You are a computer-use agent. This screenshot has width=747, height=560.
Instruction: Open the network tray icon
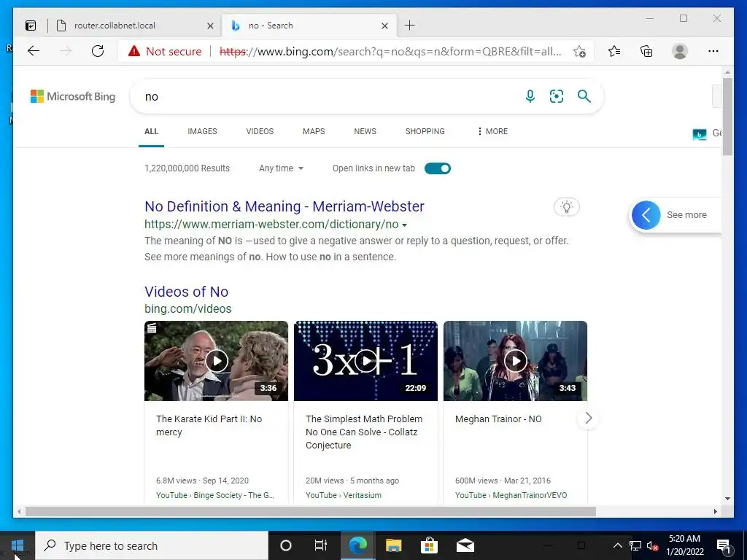pyautogui.click(x=635, y=545)
